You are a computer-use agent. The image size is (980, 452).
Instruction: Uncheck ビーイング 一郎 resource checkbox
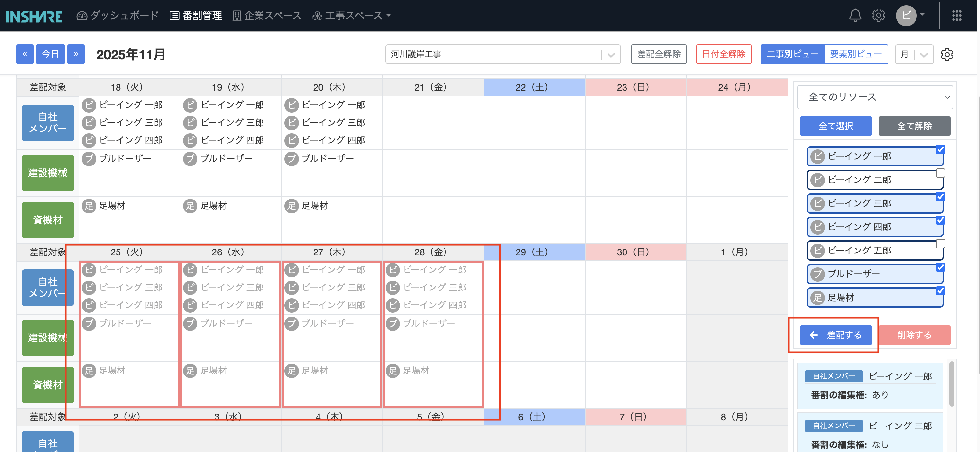(940, 149)
